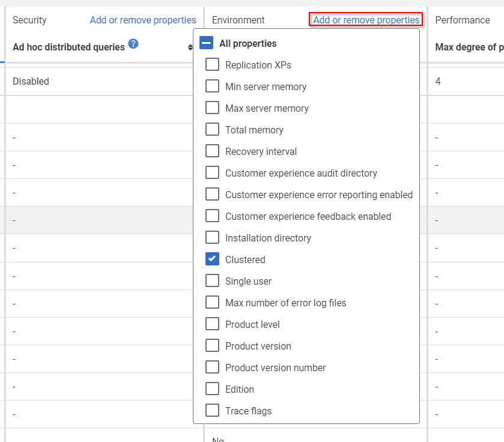Check Customer experience feedback enabled
504x442 pixels.
(212, 216)
